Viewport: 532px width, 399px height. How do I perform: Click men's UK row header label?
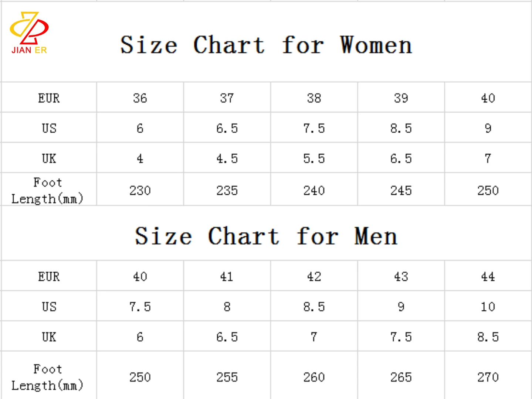click(x=49, y=337)
